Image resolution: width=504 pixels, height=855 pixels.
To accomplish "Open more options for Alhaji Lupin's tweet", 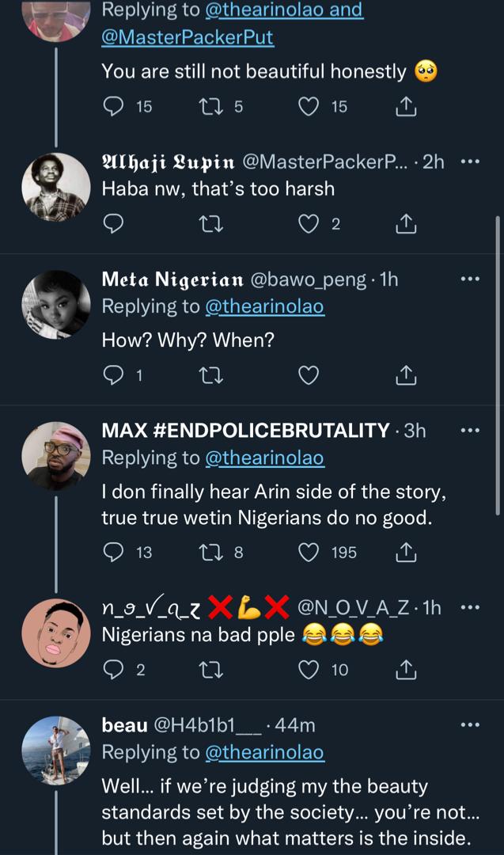I will coord(470,161).
